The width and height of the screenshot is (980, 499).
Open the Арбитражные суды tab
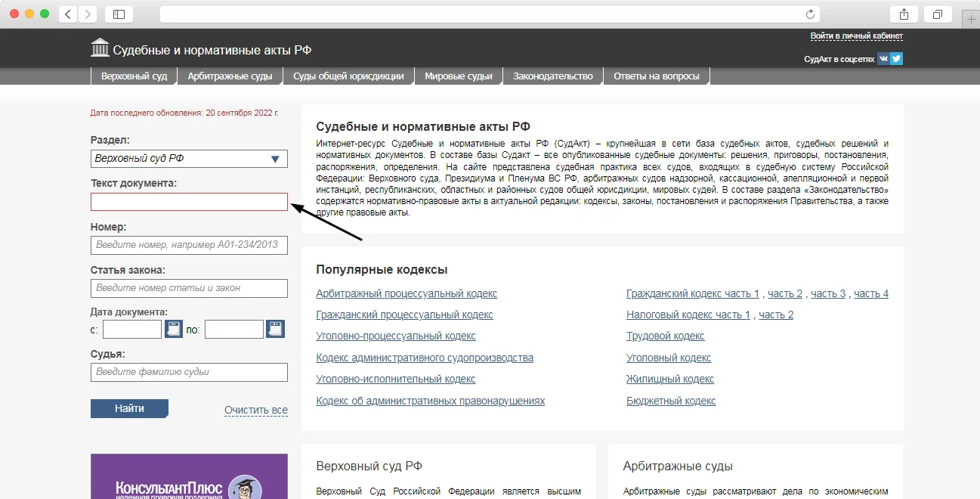coord(230,76)
